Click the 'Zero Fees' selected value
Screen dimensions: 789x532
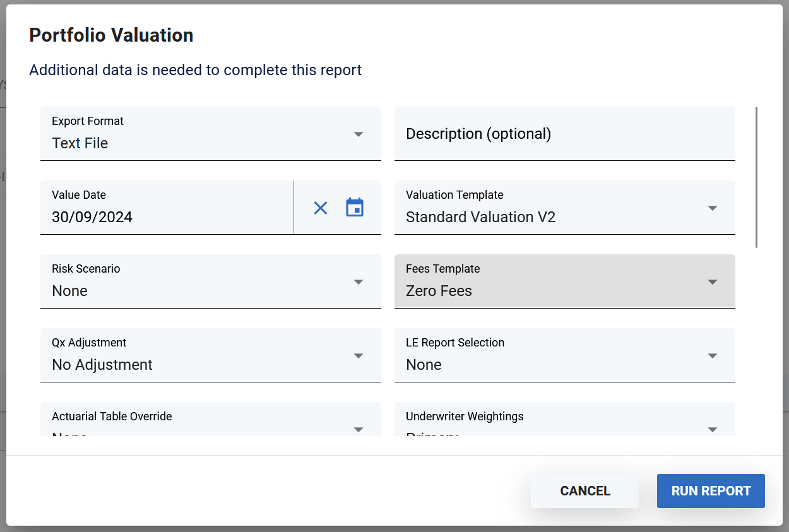(439, 291)
